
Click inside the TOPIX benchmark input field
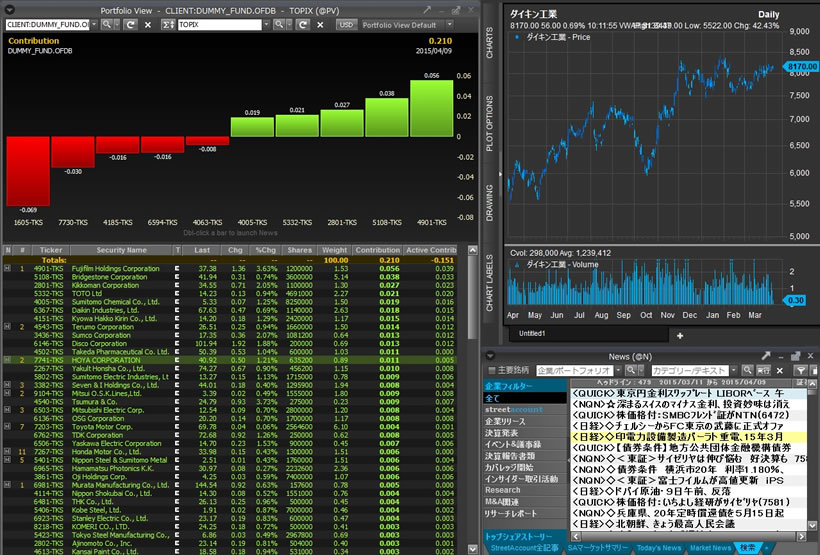[x=220, y=25]
